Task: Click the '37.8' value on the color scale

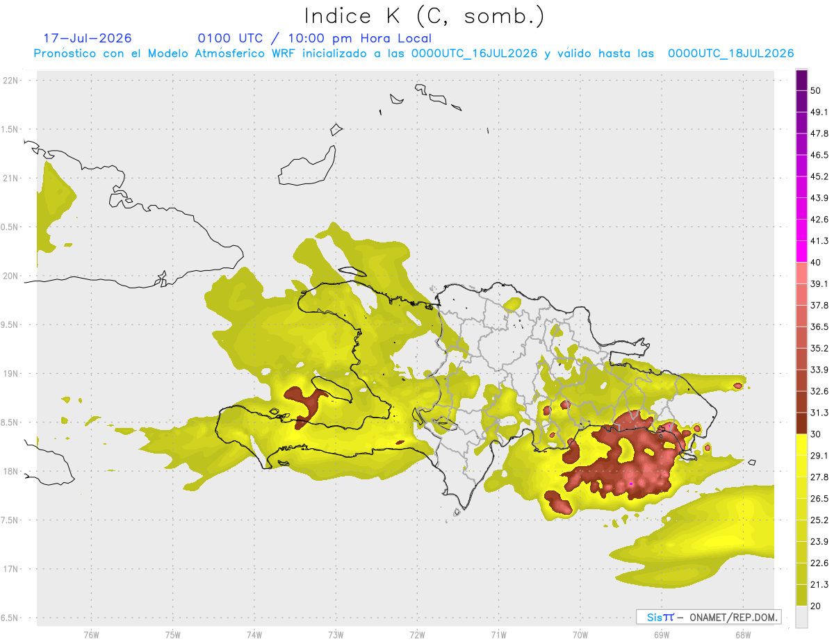Action: click(x=819, y=306)
